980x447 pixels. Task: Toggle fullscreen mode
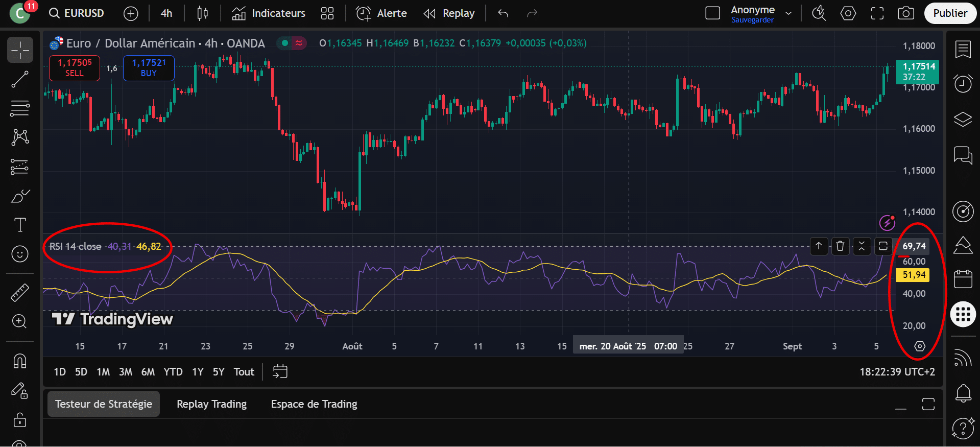coord(877,13)
